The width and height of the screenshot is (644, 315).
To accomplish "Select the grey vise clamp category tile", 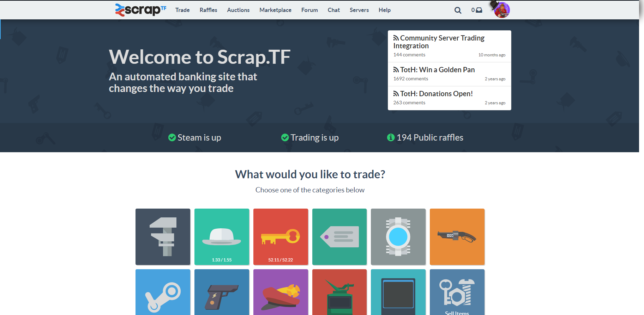I will (x=163, y=237).
